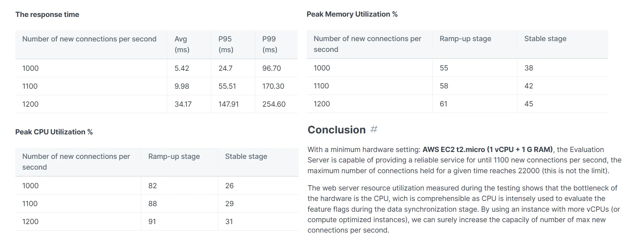Click the # anchor beside Conclusion heading

tap(374, 130)
